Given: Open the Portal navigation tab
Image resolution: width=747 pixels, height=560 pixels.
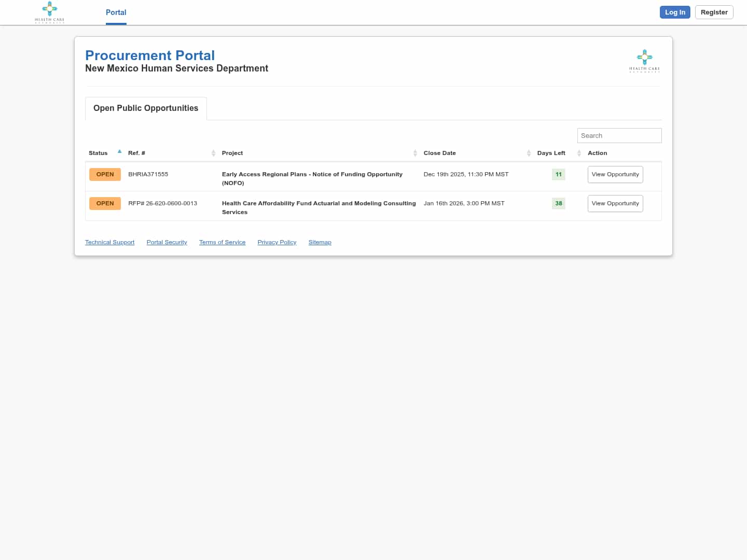Looking at the screenshot, I should (116, 12).
